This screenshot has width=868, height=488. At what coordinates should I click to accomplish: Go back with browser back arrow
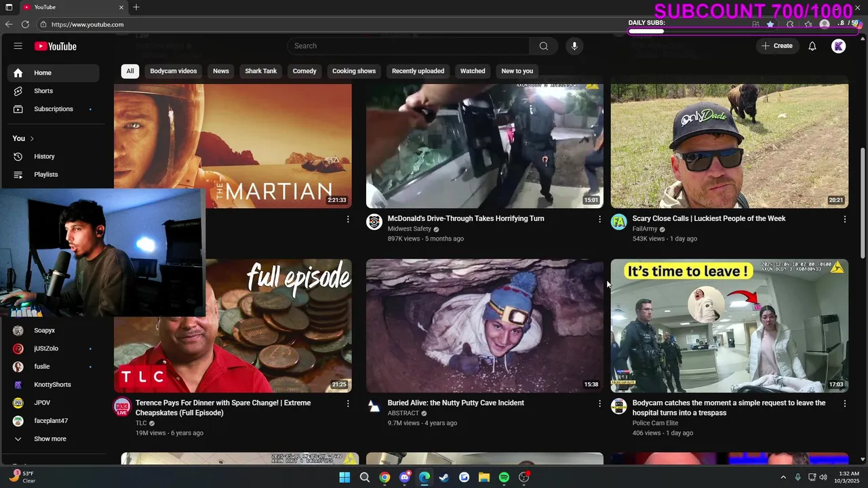click(9, 24)
